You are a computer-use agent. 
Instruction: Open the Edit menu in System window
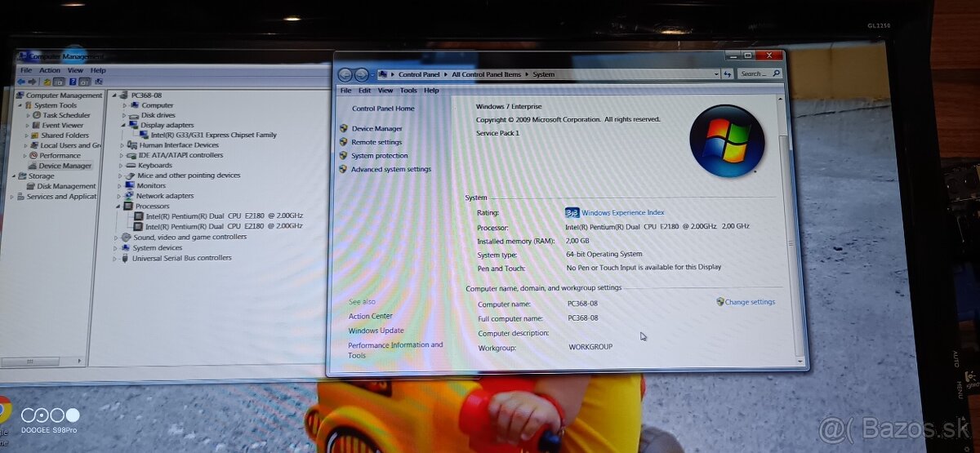click(364, 91)
